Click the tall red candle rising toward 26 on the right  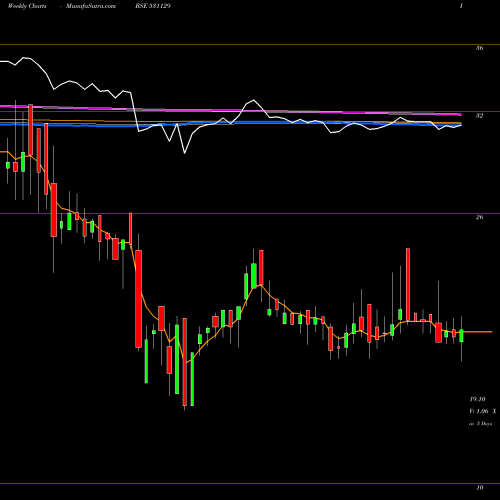408,285
